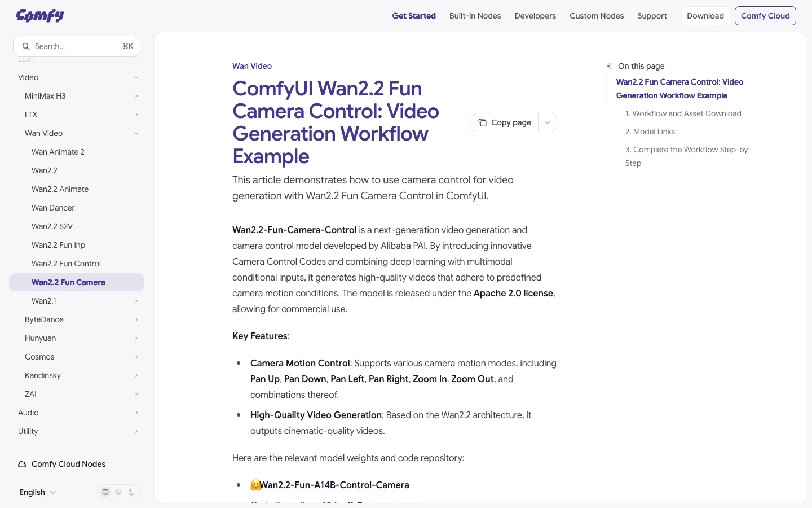Open Wan Dancer page

point(77,208)
